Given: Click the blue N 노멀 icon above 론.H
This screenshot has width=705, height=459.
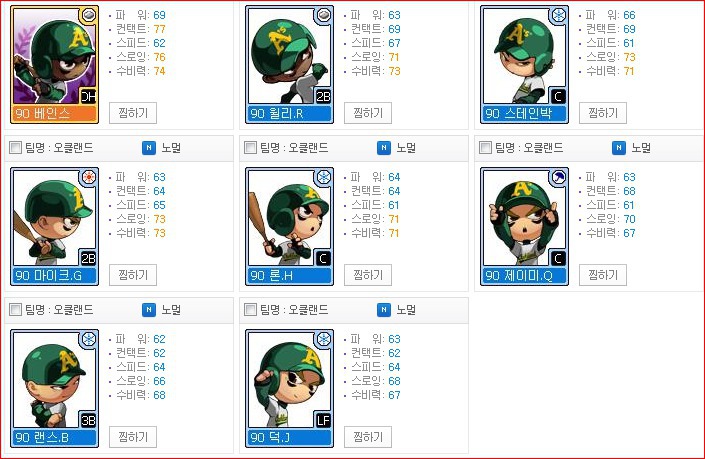Looking at the screenshot, I should [x=384, y=147].
